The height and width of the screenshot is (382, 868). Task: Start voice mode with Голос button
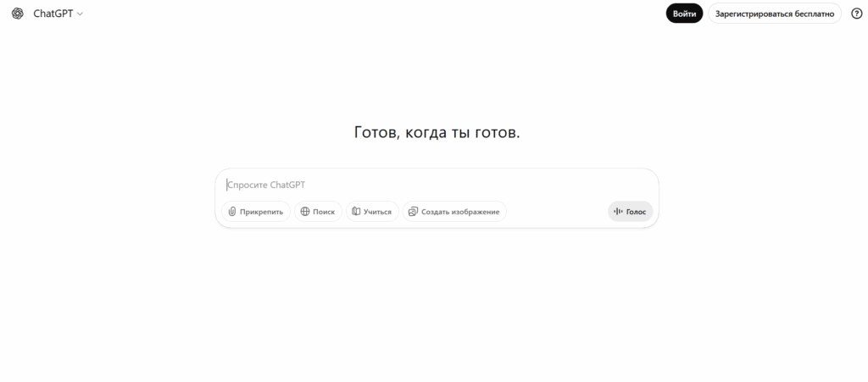click(x=630, y=212)
